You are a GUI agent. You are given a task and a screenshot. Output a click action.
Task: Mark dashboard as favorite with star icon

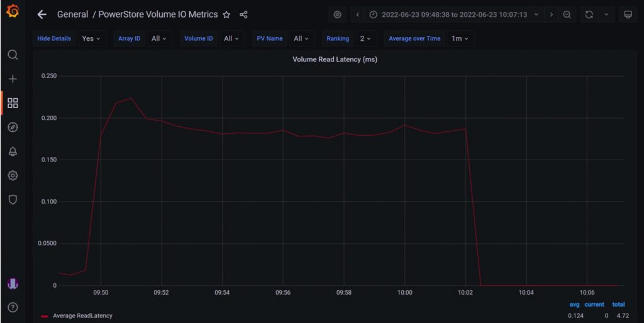[x=226, y=15]
